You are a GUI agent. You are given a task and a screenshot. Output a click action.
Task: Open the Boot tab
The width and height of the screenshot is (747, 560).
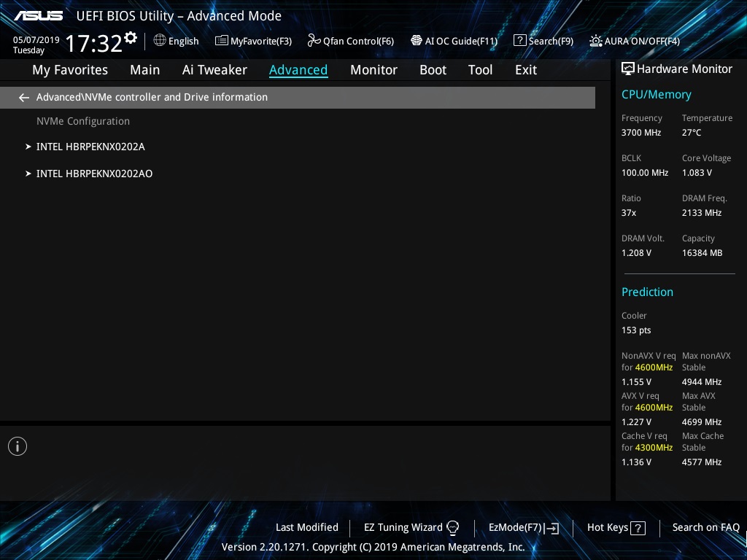pos(433,70)
